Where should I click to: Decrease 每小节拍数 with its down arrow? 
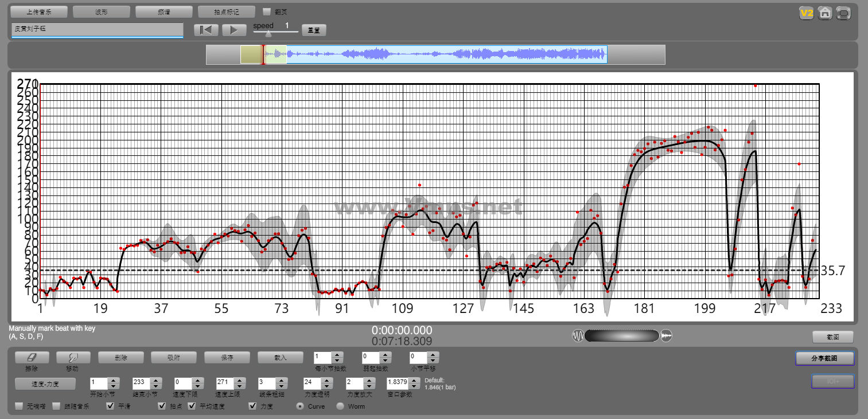tap(338, 361)
